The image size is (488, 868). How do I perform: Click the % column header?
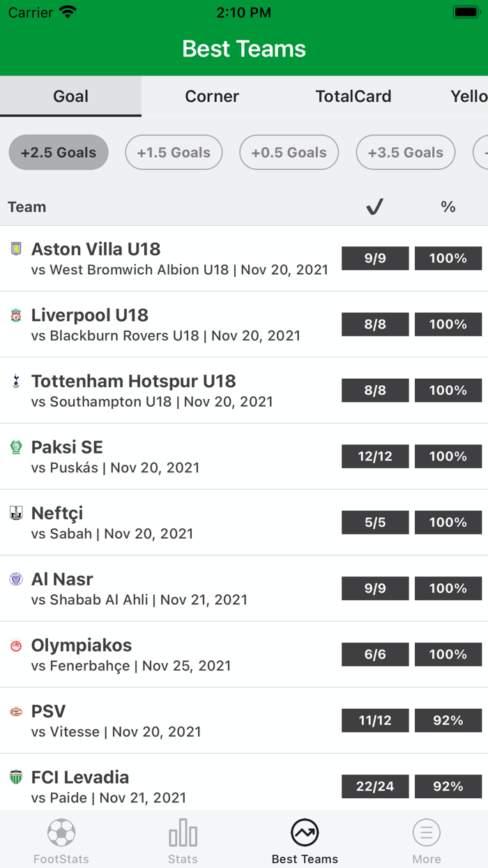448,207
